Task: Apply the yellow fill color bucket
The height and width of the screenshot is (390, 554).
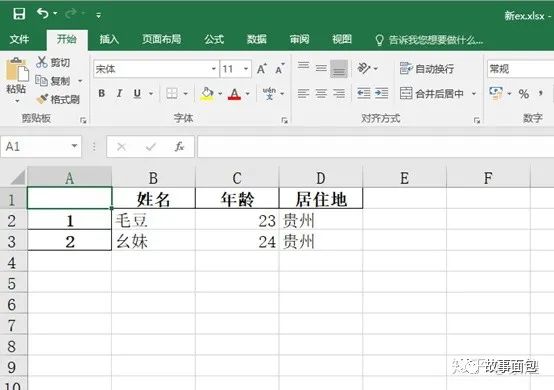Action: (207, 94)
